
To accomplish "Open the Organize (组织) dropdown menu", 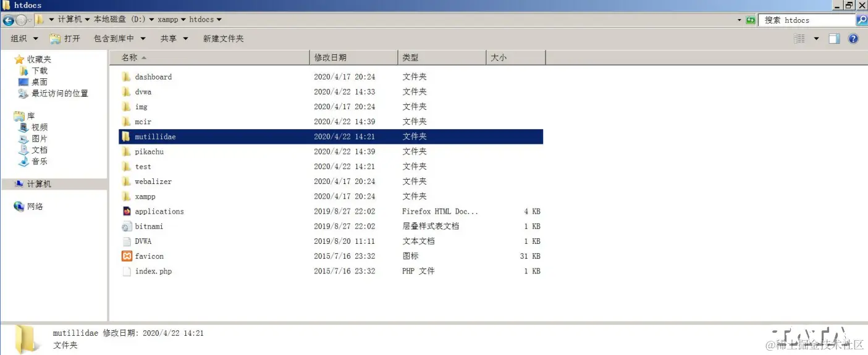I will (25, 38).
